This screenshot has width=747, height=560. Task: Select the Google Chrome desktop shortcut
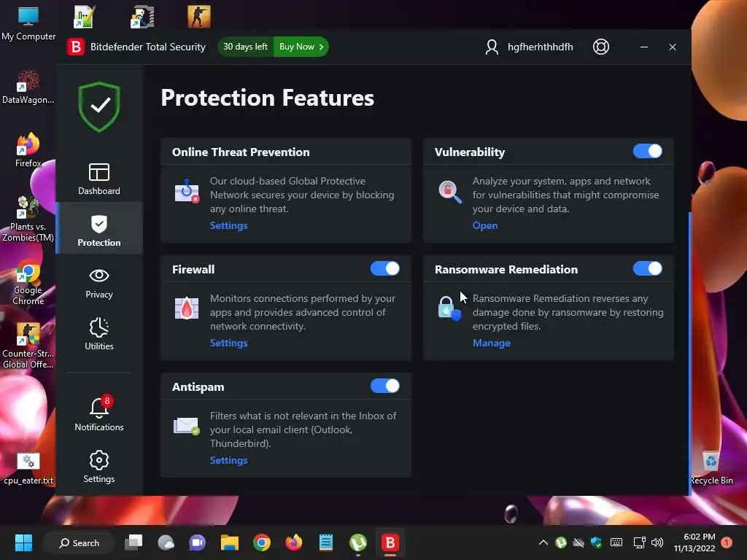(x=28, y=283)
